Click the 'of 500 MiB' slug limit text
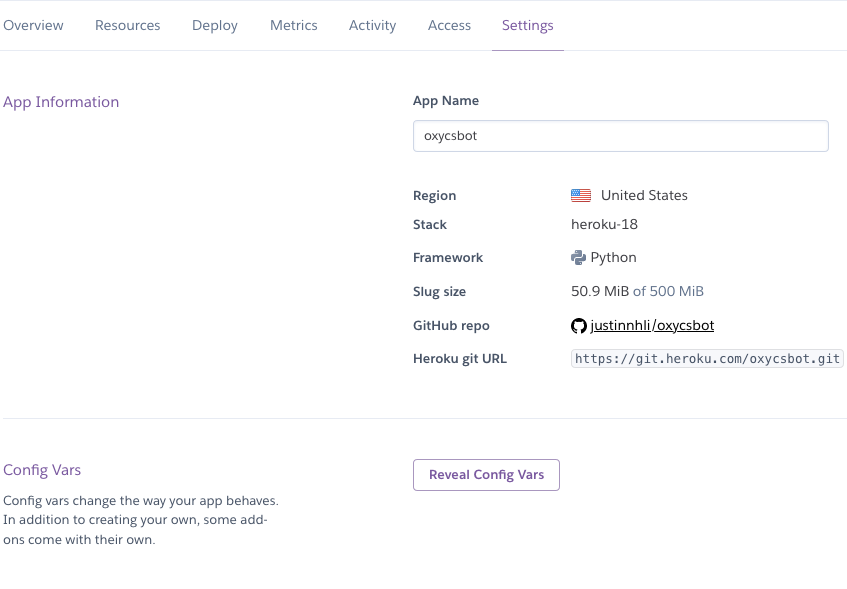 click(x=668, y=291)
